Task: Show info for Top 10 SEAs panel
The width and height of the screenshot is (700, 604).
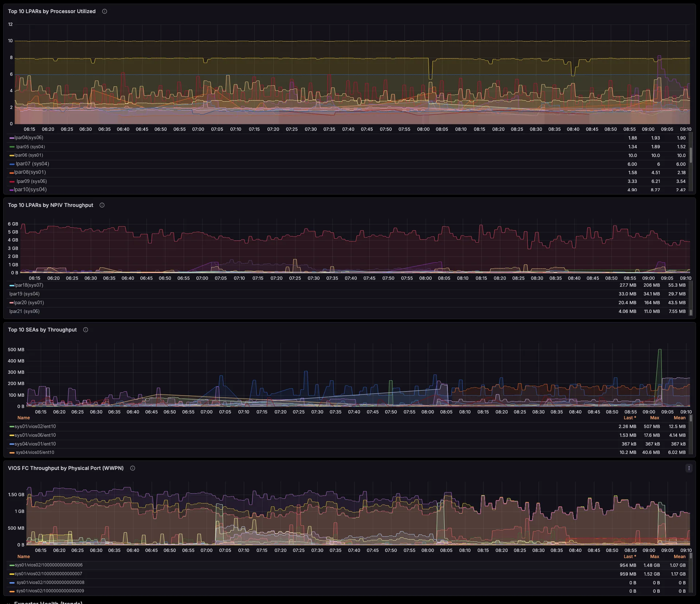Action: point(86,330)
